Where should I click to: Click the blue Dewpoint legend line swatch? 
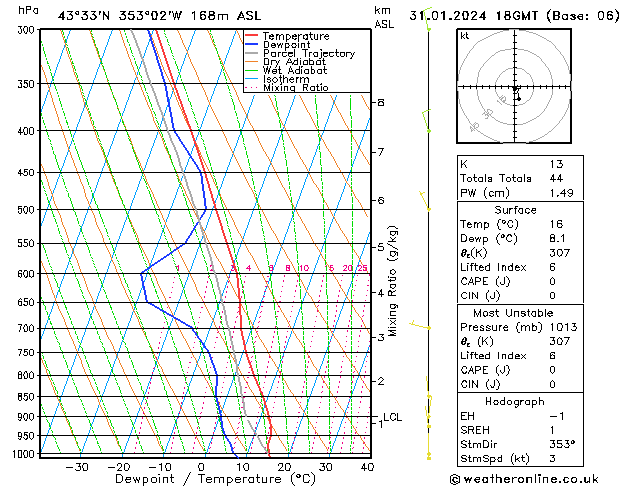[251, 45]
